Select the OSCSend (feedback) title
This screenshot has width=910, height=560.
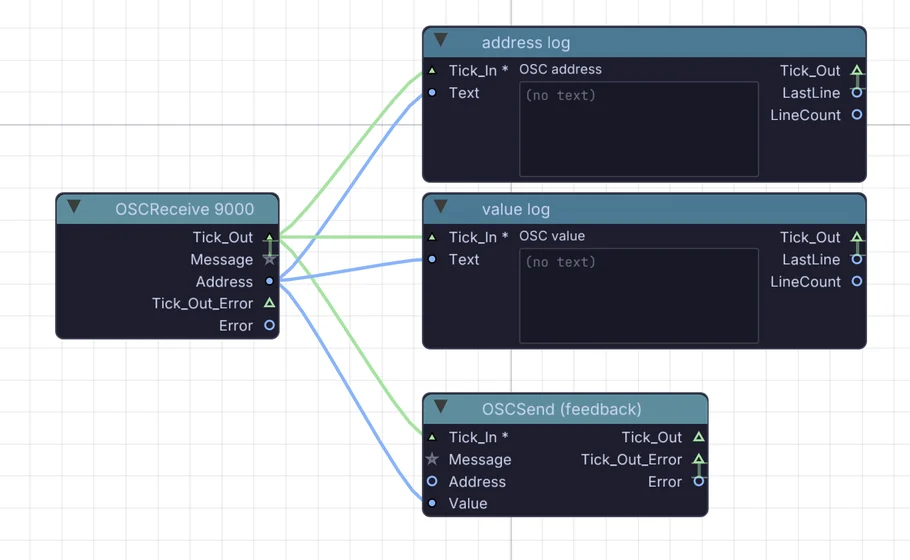562,409
